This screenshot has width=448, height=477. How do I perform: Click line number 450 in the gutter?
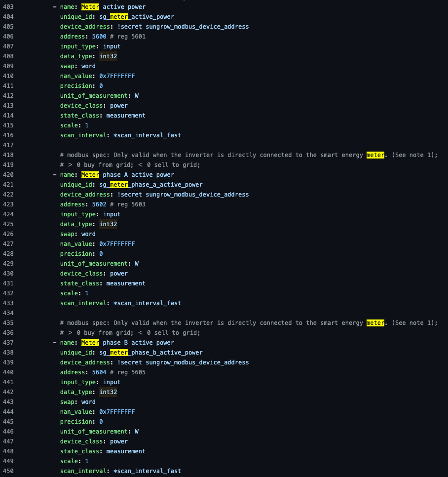8,471
